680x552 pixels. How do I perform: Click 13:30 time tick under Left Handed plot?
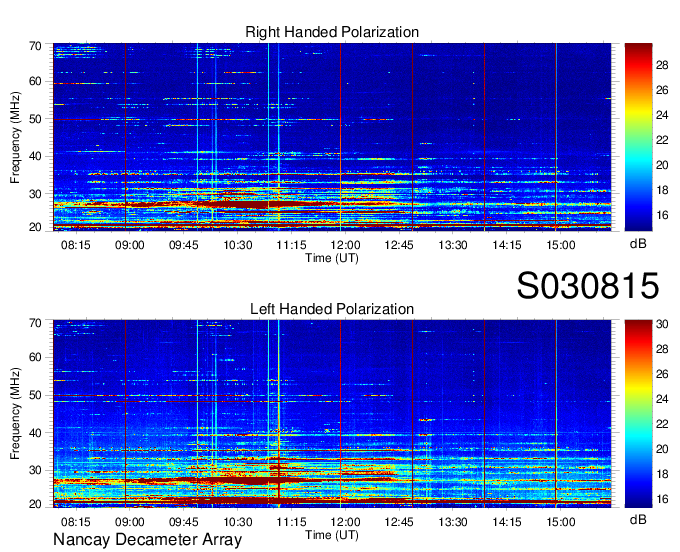[x=453, y=522]
